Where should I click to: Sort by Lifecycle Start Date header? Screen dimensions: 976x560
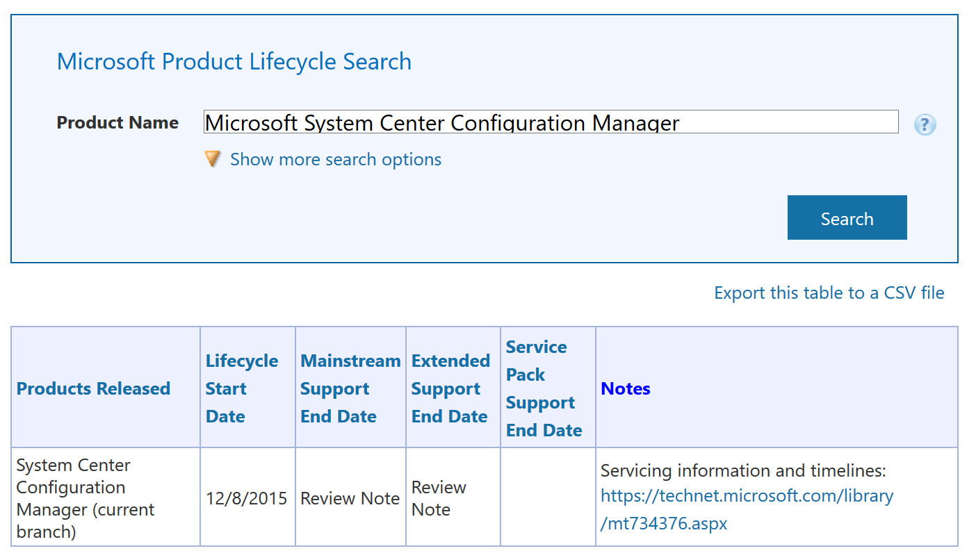[x=241, y=388]
